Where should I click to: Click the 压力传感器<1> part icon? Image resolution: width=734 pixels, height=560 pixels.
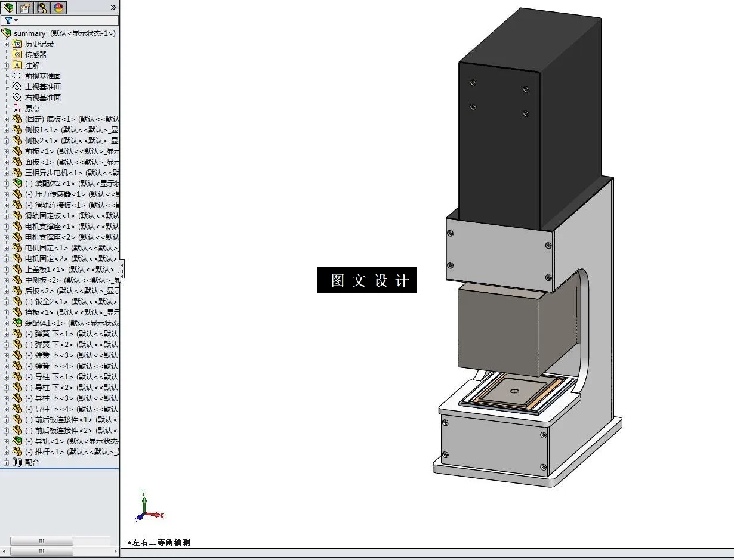click(17, 194)
